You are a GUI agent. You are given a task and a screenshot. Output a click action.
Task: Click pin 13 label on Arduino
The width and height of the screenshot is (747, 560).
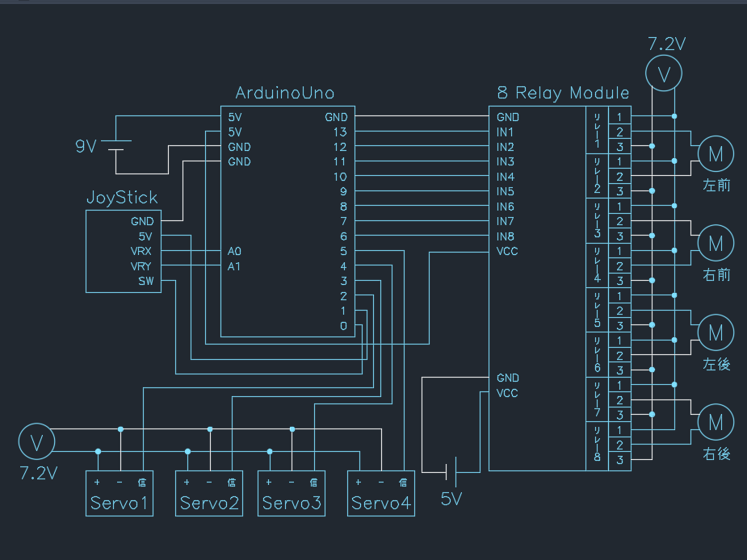pos(339,132)
